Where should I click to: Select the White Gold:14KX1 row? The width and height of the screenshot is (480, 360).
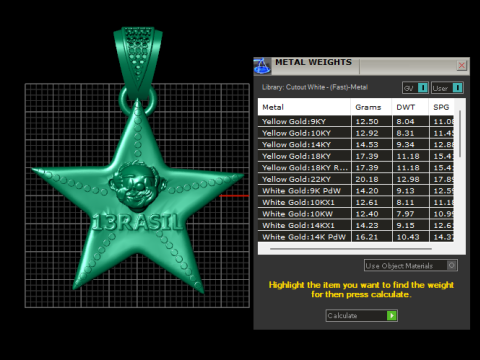(x=356, y=225)
